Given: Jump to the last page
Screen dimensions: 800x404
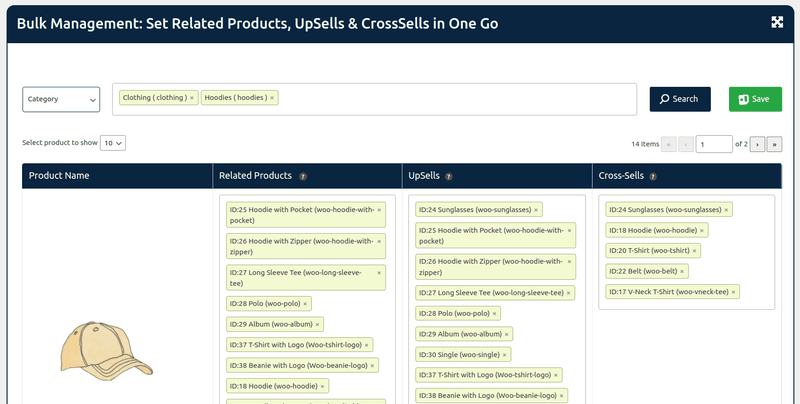Looking at the screenshot, I should tap(774, 144).
